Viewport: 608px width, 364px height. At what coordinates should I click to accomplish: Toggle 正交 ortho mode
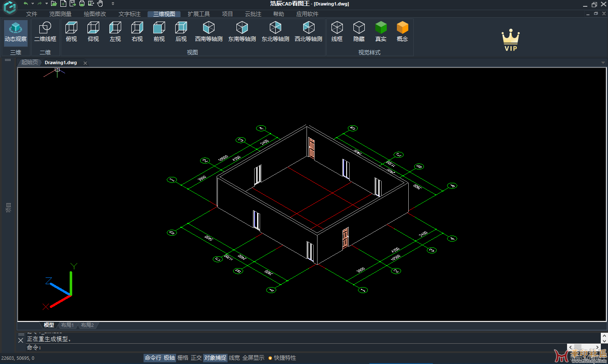tap(196, 358)
